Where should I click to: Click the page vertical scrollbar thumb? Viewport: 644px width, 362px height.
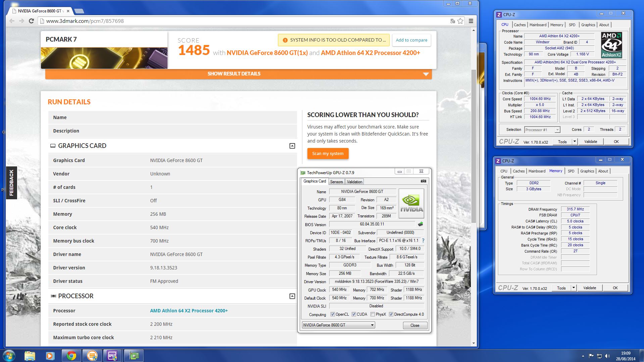coord(474,146)
